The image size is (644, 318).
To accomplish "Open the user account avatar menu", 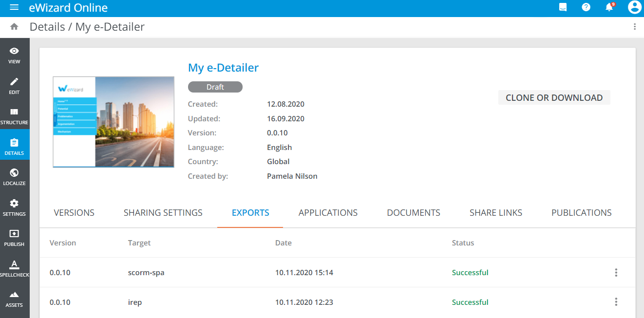I will [634, 7].
